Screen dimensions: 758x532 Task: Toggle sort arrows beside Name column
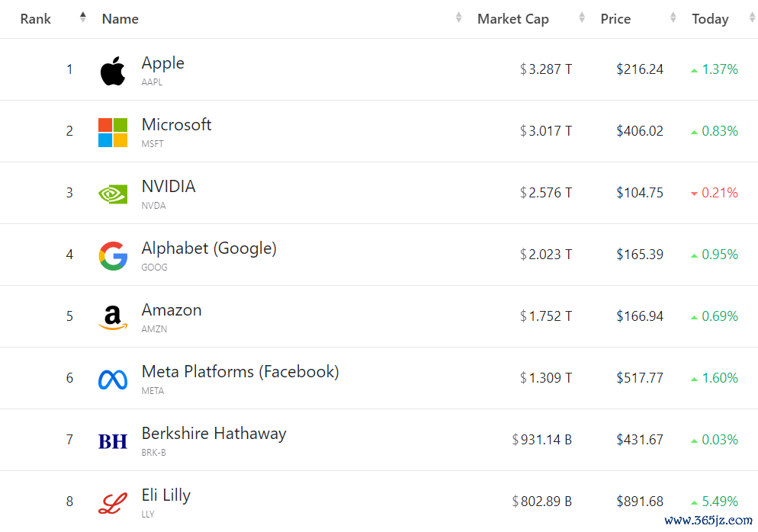[458, 18]
